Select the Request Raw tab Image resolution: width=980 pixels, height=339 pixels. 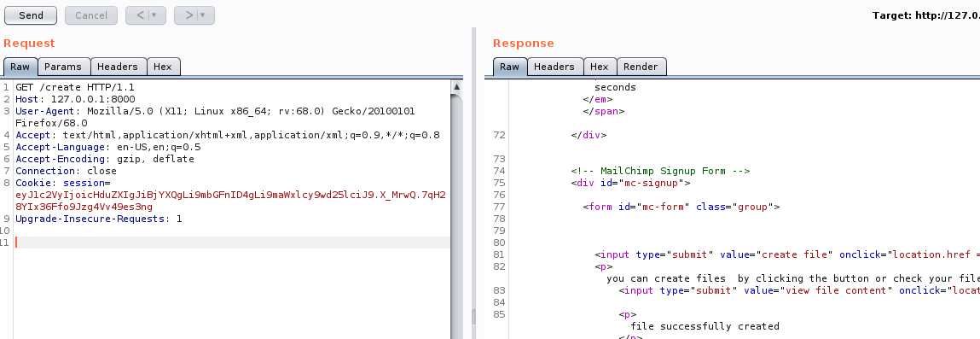(20, 67)
